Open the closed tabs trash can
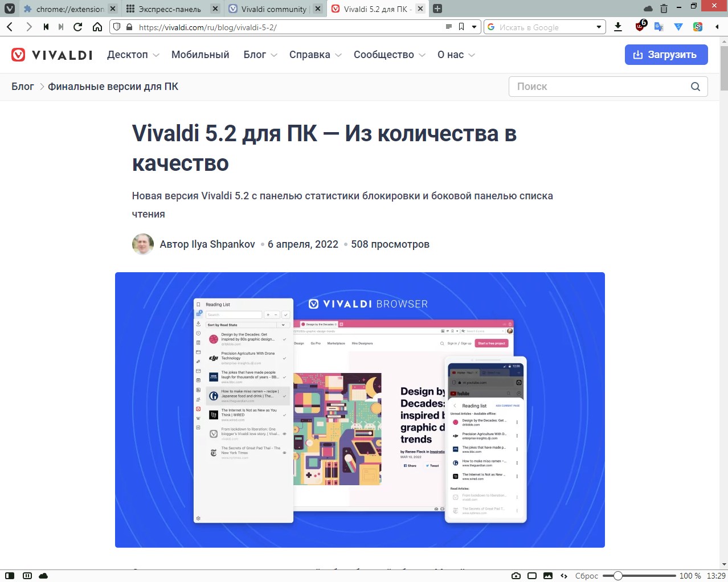 pos(664,9)
